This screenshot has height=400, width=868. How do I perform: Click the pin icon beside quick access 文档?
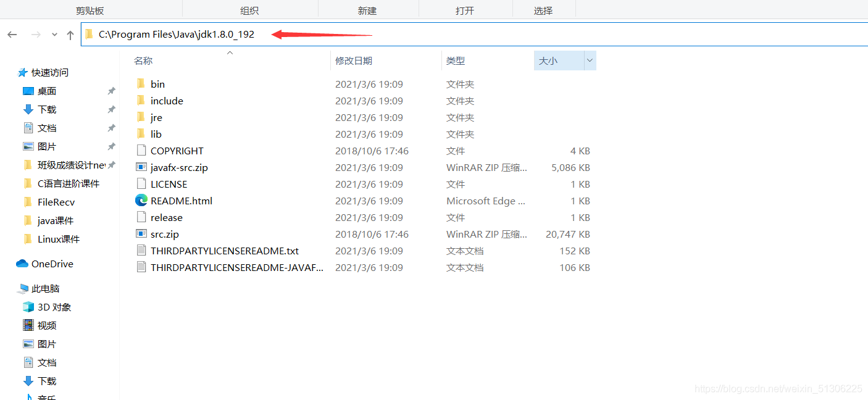111,128
